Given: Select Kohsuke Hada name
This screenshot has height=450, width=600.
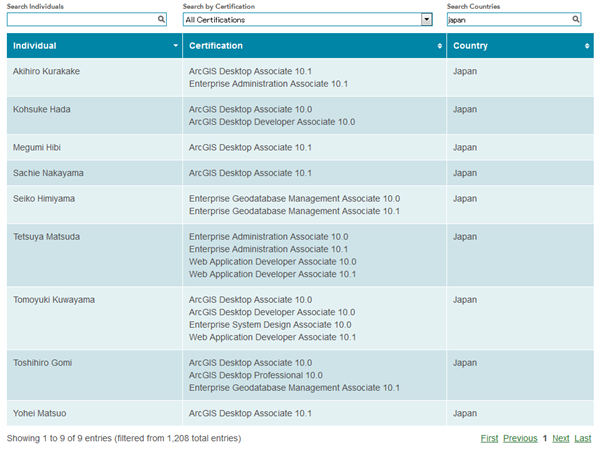Looking at the screenshot, I should click(x=42, y=109).
